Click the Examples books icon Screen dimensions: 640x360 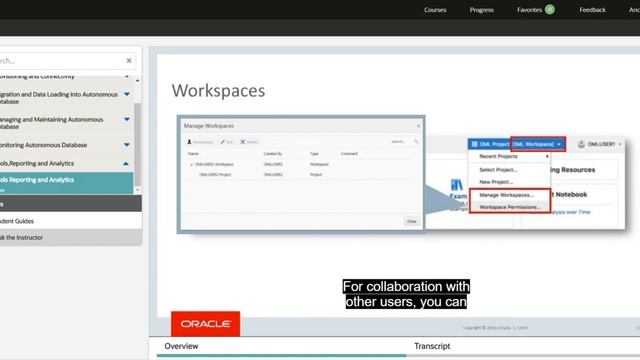coord(456,185)
